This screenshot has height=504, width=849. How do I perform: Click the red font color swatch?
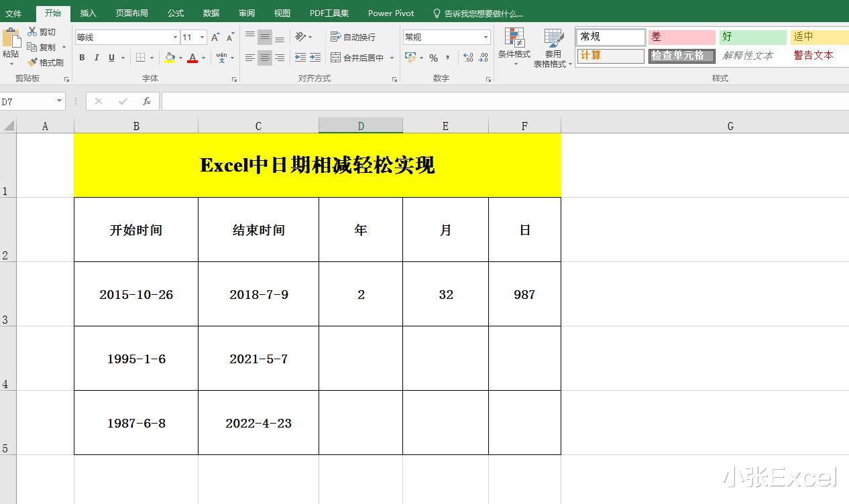coord(192,58)
